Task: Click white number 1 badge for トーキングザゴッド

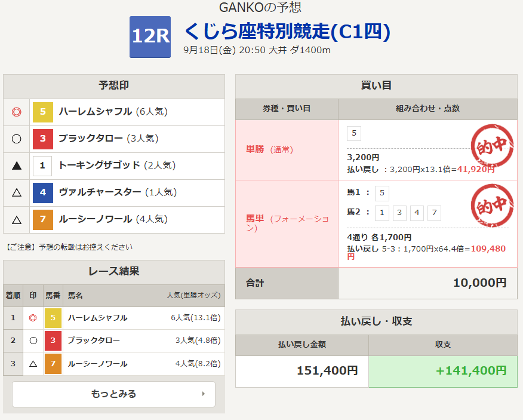Action: click(x=42, y=166)
